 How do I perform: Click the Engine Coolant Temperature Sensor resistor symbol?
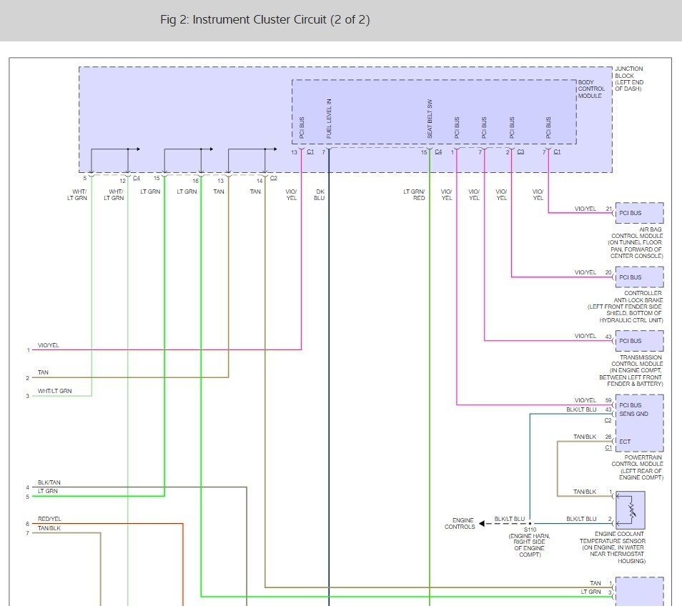(x=631, y=510)
